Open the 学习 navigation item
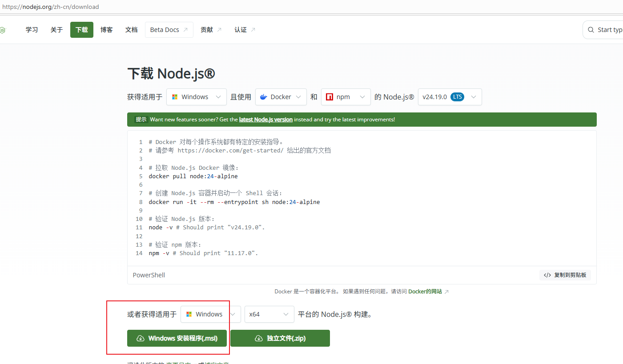This screenshot has width=623, height=364. coord(32,30)
